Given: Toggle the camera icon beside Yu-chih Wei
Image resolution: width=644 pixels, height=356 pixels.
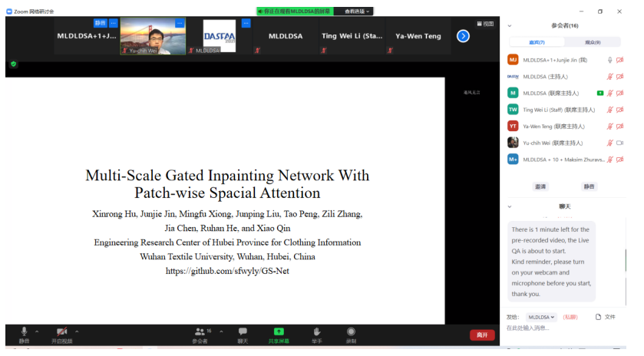Looking at the screenshot, I should [619, 143].
